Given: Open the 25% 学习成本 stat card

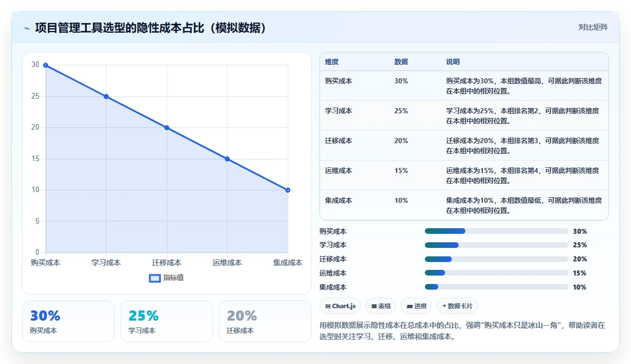Looking at the screenshot, I should tap(167, 321).
